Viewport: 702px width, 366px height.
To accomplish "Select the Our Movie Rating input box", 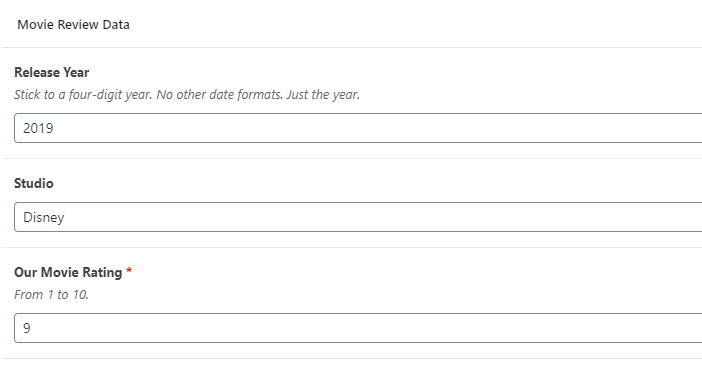I will (358, 328).
